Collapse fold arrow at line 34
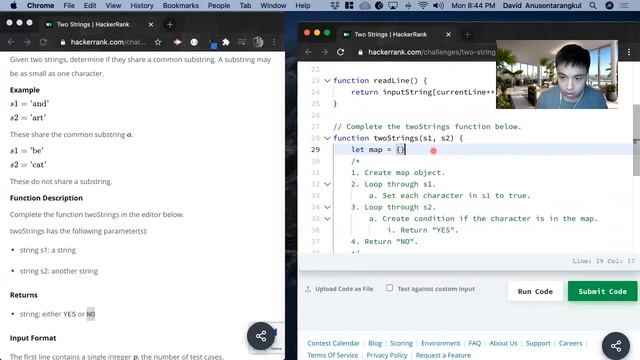Viewport: 640px width, 360px height. [x=327, y=207]
